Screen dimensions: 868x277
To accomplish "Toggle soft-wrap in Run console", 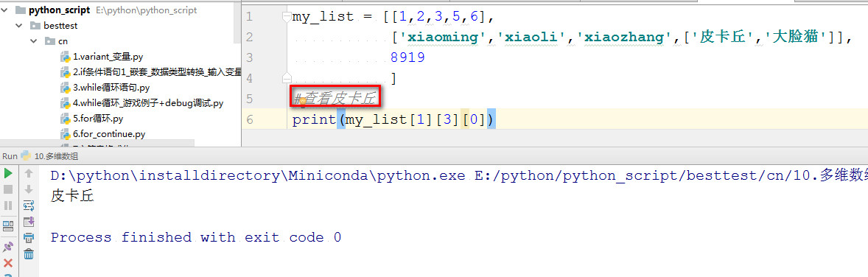I will [29, 206].
